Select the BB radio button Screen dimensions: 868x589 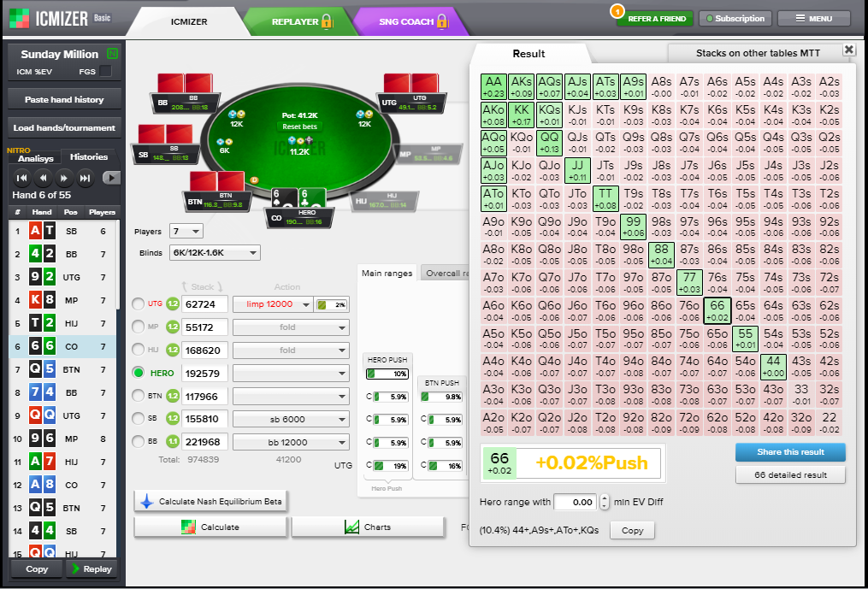(139, 442)
